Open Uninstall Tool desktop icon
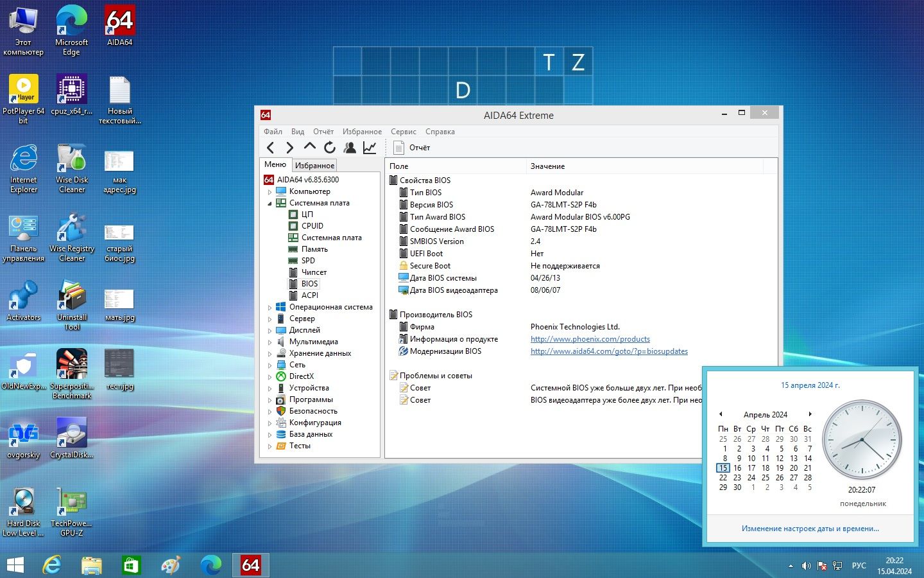924x578 pixels. (72, 306)
